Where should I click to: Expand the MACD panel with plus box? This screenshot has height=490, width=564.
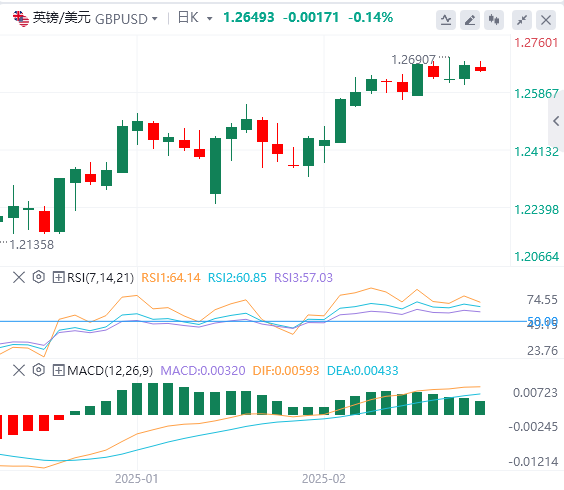click(x=58, y=370)
